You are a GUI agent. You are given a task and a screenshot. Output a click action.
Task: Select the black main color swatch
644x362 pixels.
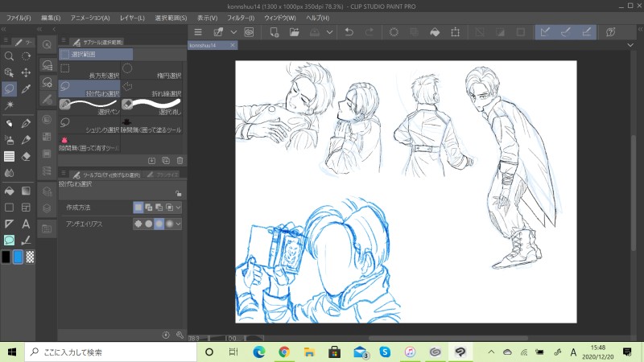6,257
